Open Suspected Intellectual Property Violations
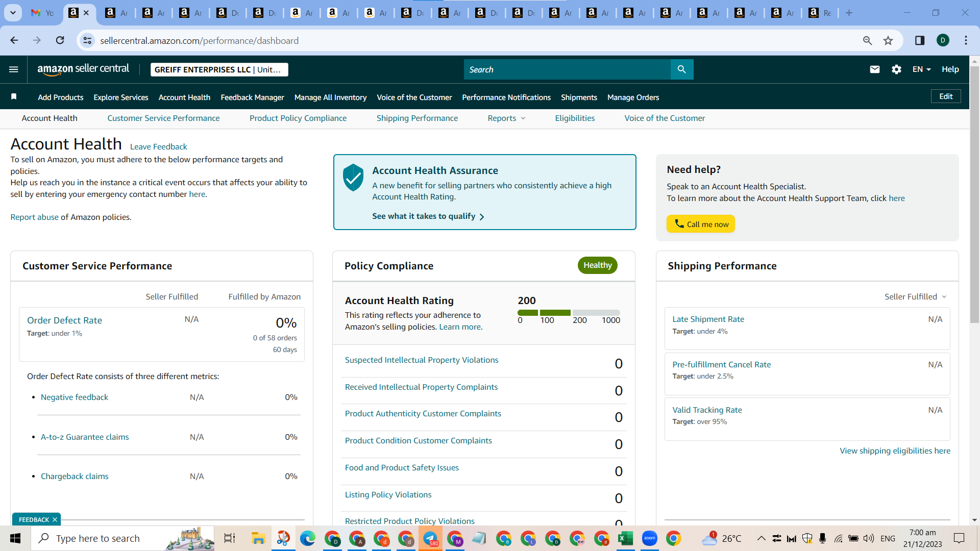980x551 pixels. 422,360
